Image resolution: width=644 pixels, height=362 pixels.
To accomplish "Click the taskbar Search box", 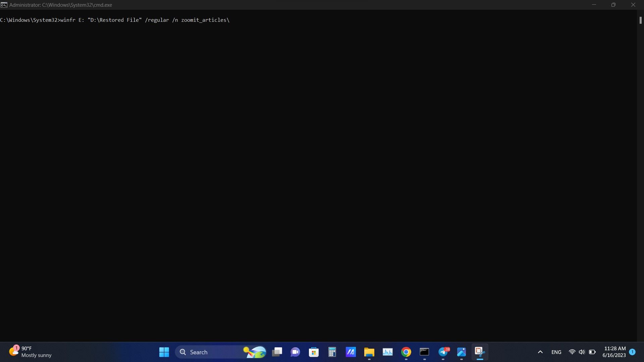I will (x=221, y=352).
